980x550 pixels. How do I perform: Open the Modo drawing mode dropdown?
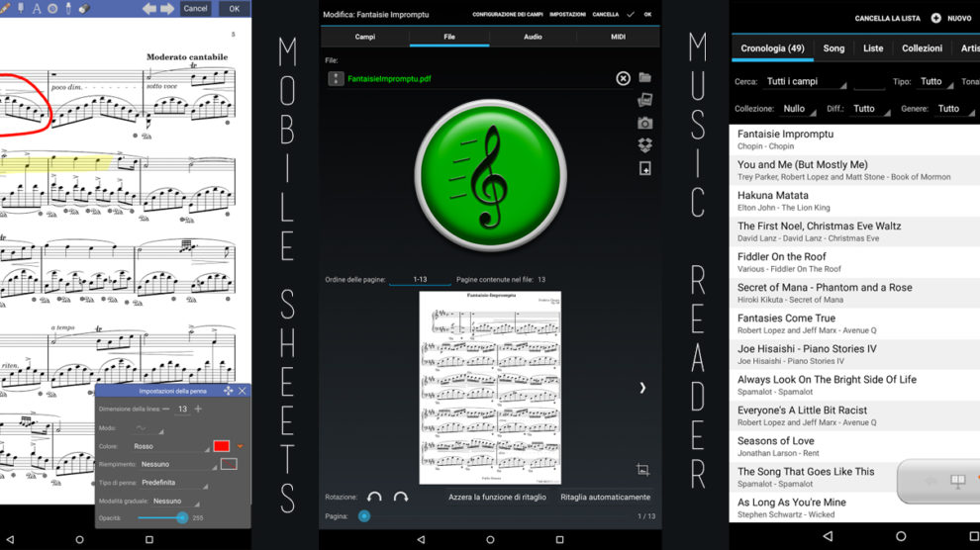tap(148, 428)
